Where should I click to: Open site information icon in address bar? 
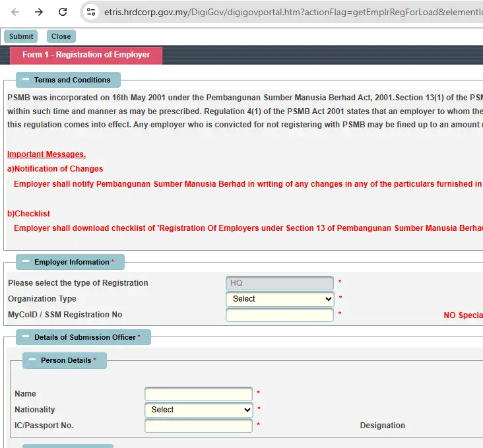[91, 12]
